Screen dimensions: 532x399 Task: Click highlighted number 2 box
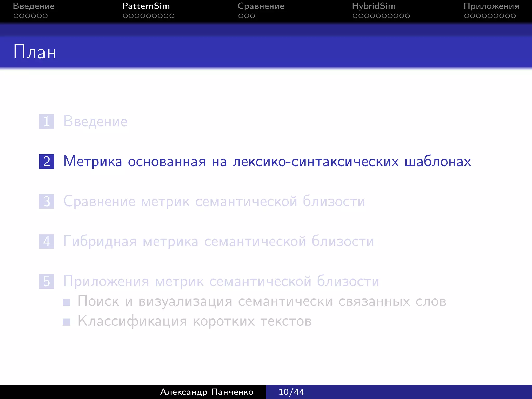point(47,161)
